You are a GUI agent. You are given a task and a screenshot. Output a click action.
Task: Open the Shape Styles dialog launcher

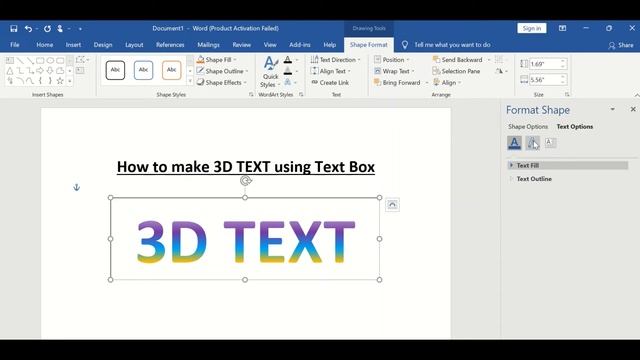click(251, 94)
